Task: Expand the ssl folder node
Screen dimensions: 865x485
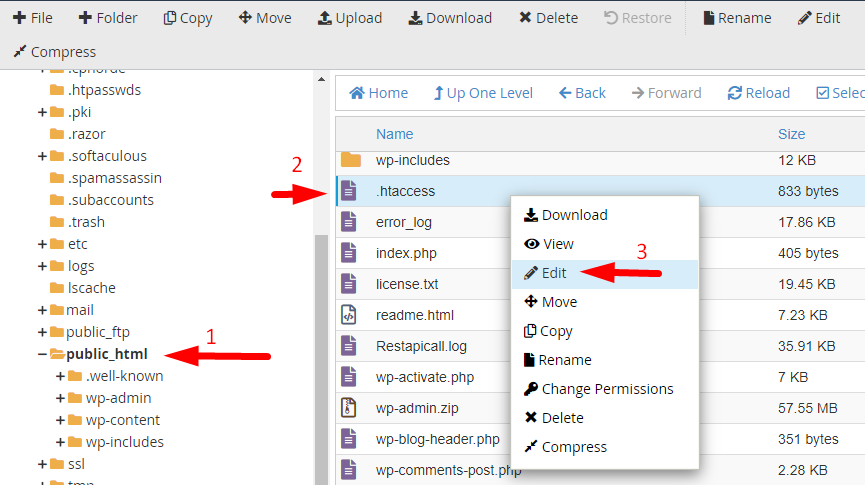Action: (x=42, y=465)
